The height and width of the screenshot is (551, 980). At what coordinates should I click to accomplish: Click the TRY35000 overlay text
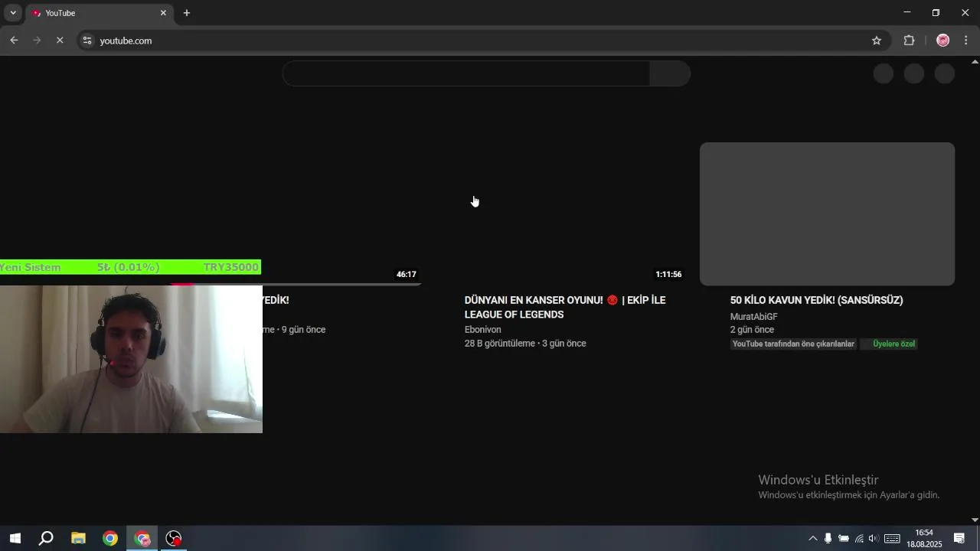[x=230, y=267]
